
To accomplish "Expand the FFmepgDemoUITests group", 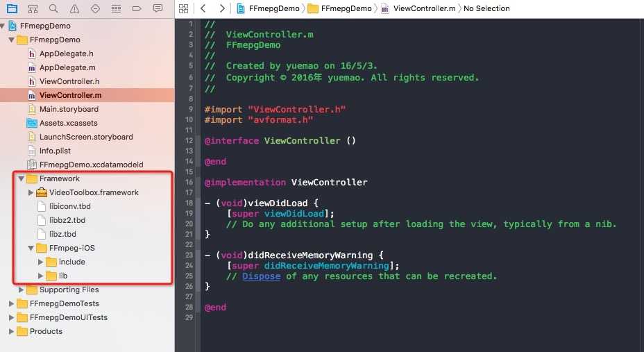I will pyautogui.click(x=12, y=317).
